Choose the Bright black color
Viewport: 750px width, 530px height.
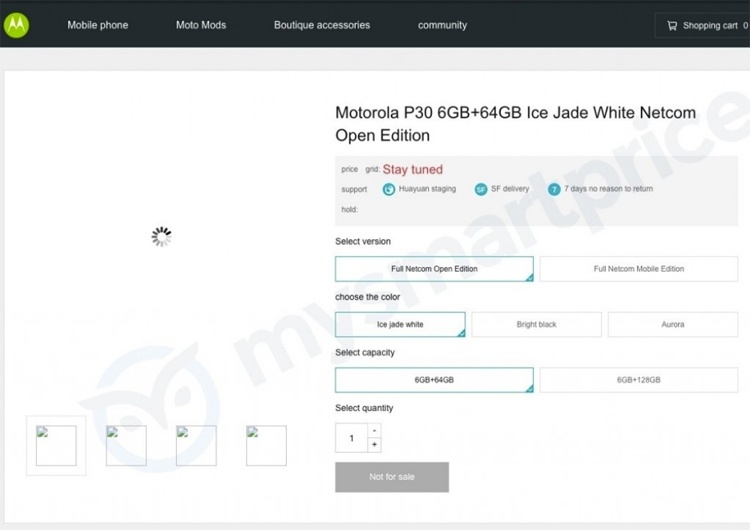click(536, 324)
